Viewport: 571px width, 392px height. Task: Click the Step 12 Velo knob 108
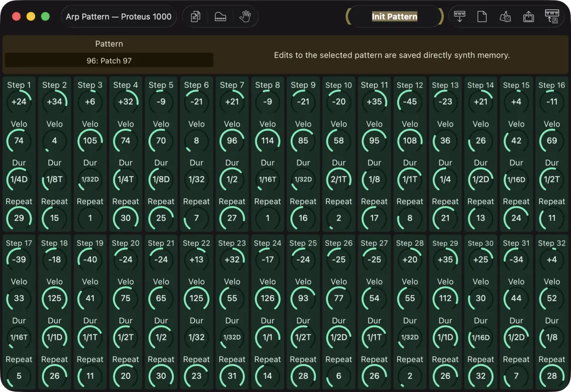click(x=410, y=140)
